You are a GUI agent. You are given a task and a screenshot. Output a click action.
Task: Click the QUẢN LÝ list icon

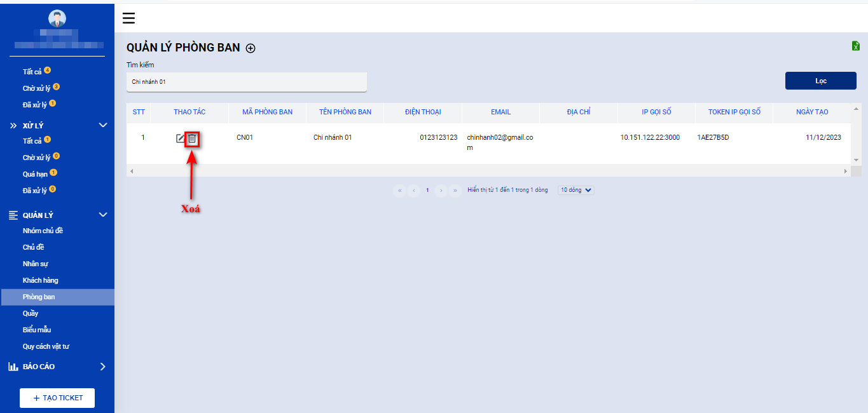click(x=13, y=215)
